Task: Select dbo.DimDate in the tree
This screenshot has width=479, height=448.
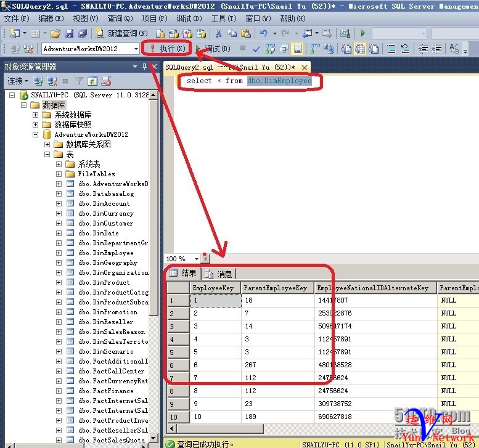Action: [x=98, y=233]
